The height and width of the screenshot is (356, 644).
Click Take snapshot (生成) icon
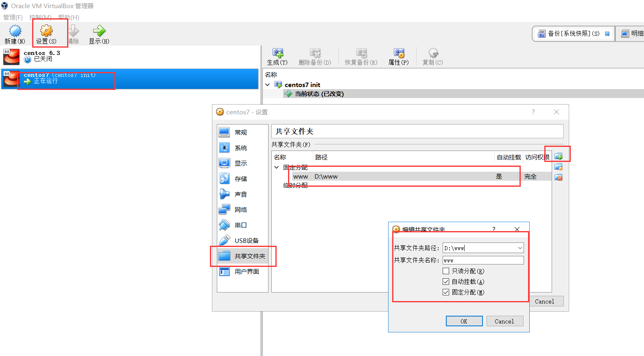pyautogui.click(x=278, y=53)
